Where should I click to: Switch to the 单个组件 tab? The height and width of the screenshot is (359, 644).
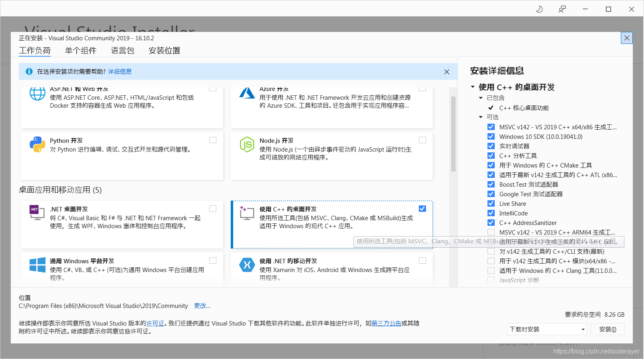point(81,51)
